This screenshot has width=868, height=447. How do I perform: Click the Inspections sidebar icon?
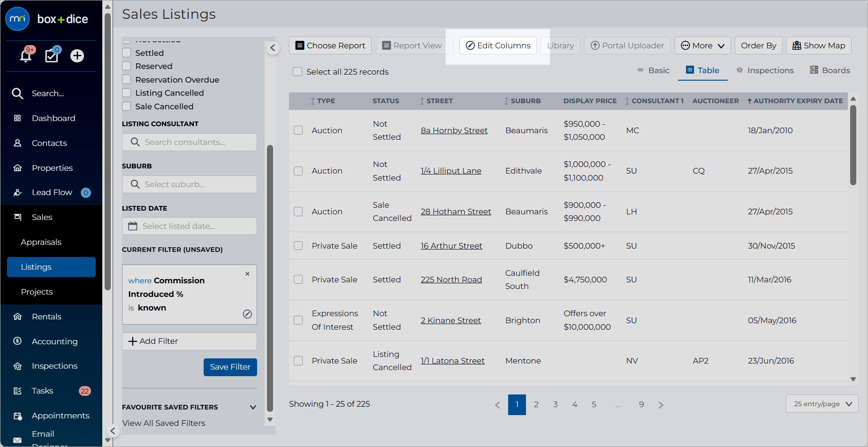[17, 366]
